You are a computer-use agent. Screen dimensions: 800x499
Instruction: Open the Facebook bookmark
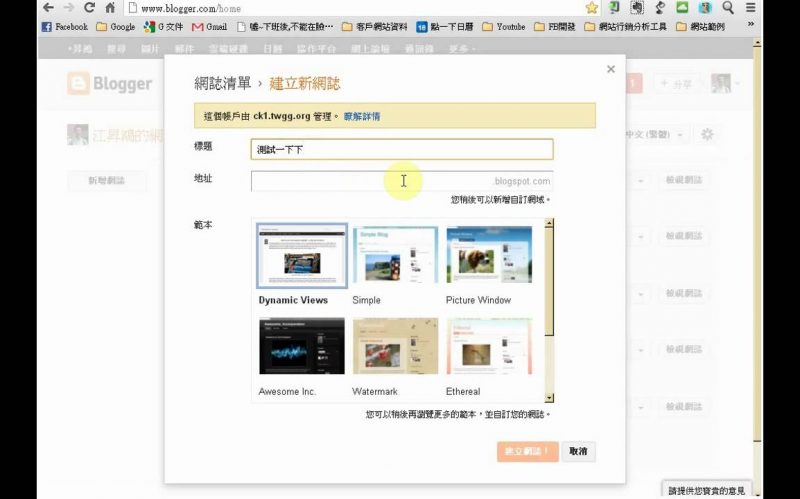[65, 27]
